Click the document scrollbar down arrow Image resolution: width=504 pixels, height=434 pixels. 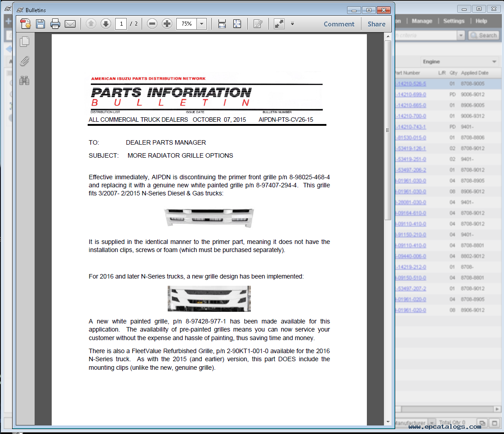[388, 421]
